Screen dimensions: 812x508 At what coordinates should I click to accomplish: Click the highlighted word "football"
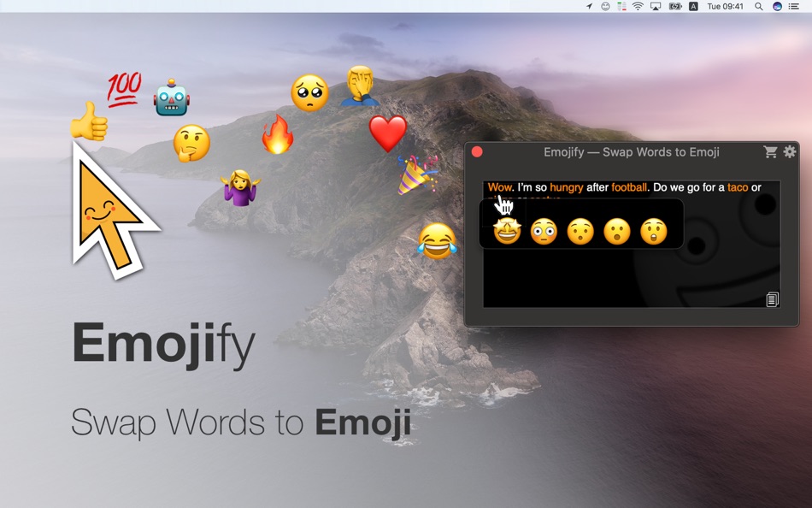coord(629,187)
